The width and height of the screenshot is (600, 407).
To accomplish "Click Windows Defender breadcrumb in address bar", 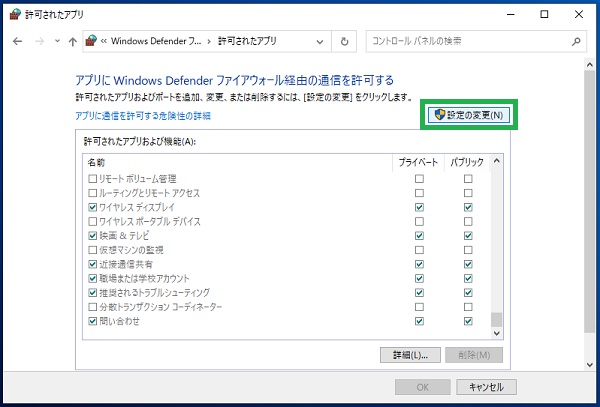I will point(156,41).
